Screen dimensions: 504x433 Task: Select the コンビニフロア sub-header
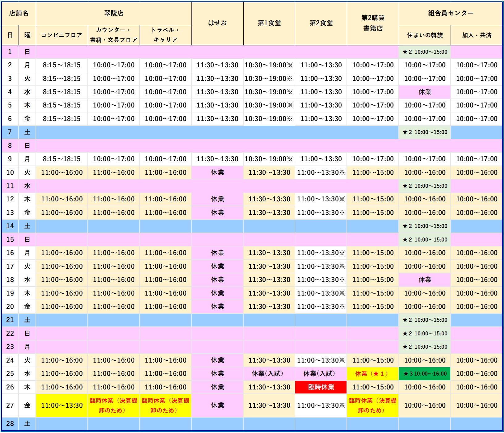point(62,35)
